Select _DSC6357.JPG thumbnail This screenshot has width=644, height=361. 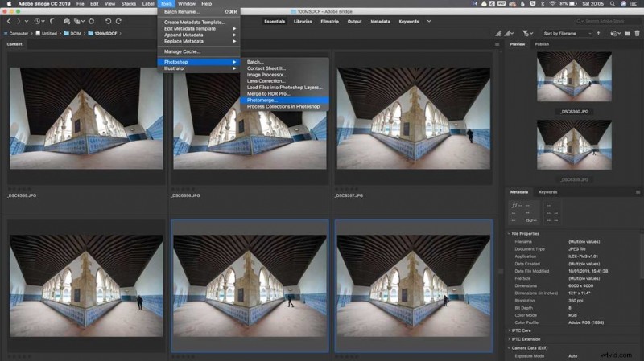pyautogui.click(x=414, y=118)
